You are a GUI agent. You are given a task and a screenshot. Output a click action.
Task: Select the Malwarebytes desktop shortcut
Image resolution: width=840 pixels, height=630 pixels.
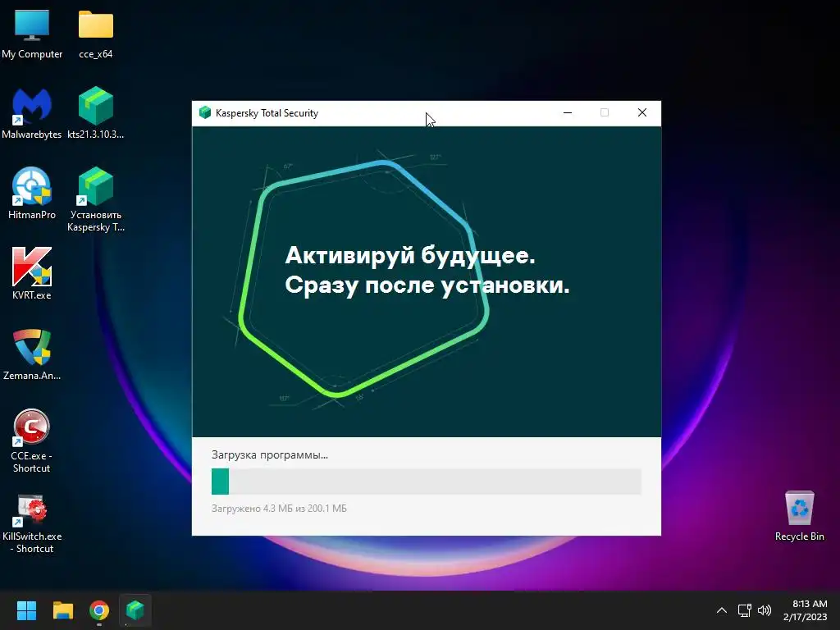[x=32, y=113]
